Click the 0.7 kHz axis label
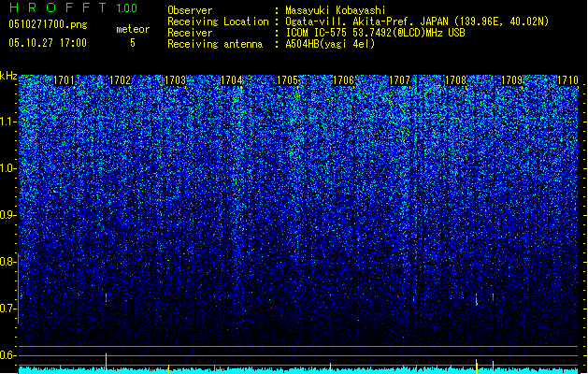This screenshot has height=374, width=588. 7,309
